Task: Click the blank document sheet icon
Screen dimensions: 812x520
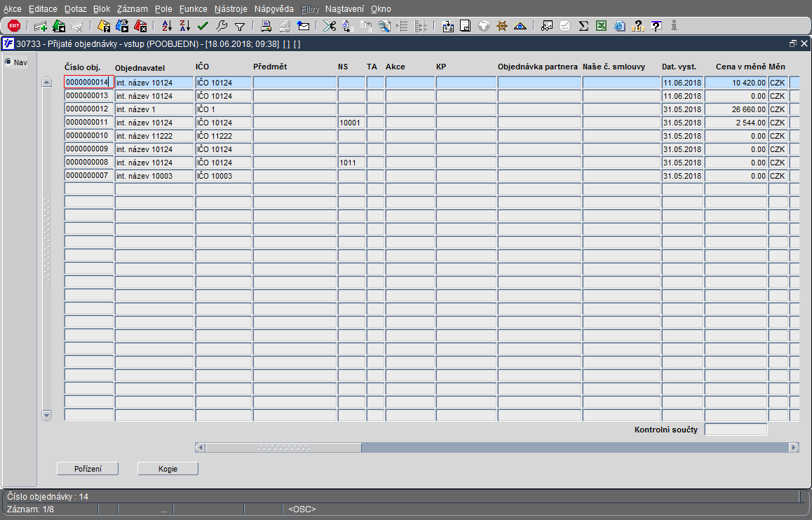Action: [466, 26]
